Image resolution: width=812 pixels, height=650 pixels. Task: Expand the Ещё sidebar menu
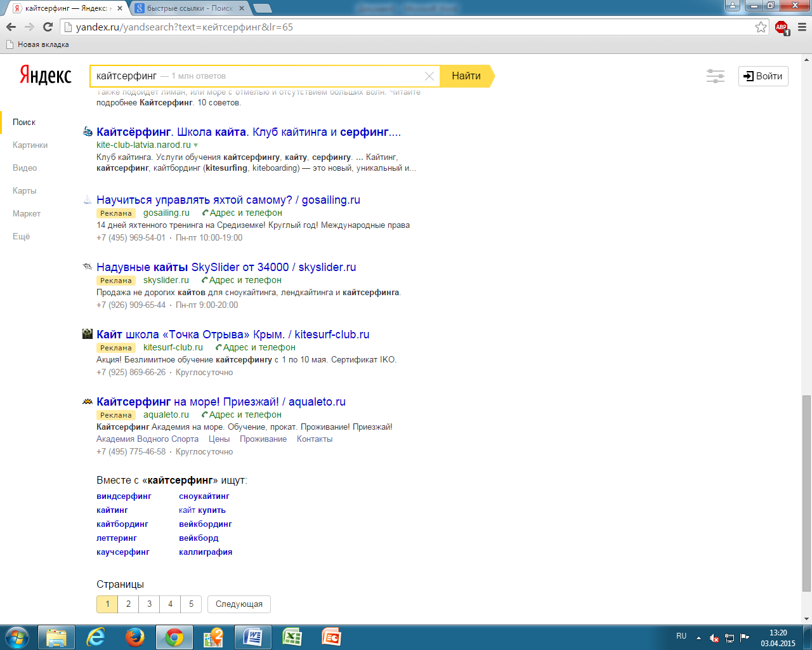click(21, 236)
